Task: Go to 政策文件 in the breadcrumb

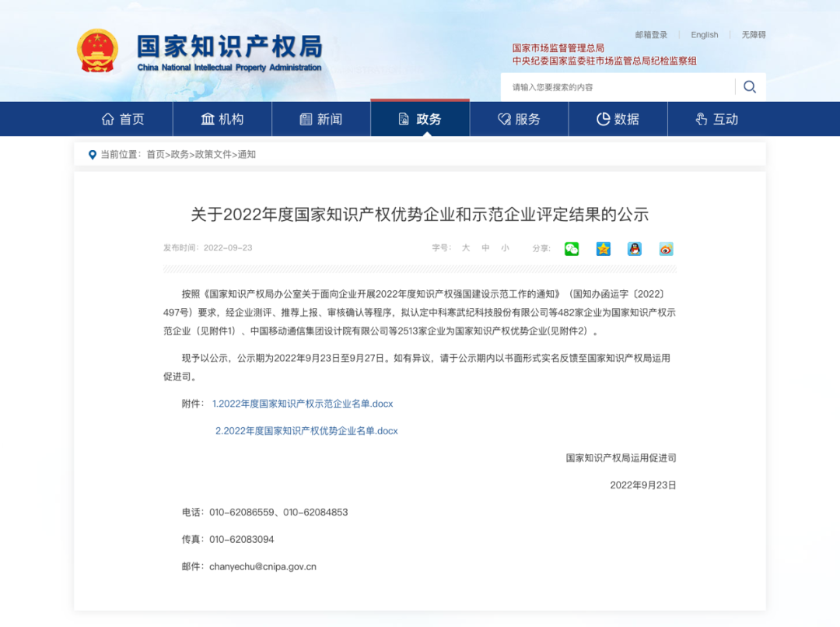Action: pyautogui.click(x=213, y=155)
